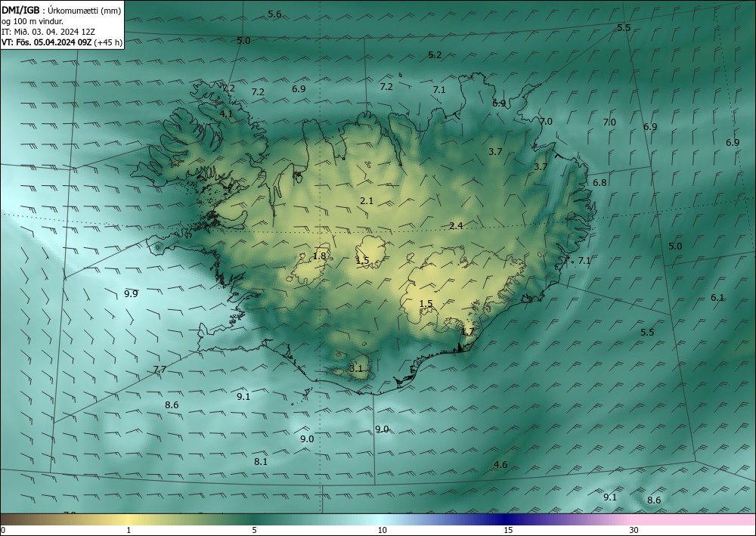Click the 6.1 value on the map

[x=717, y=297]
